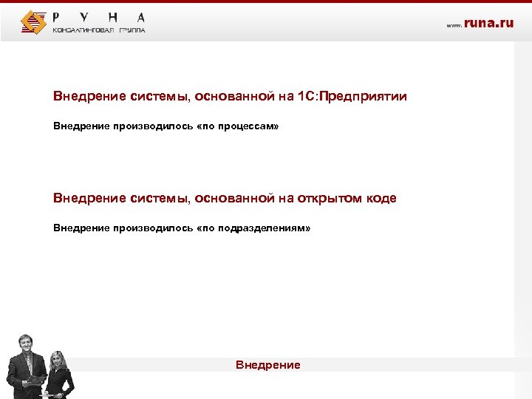Click the photo of two business people
532x399 pixels.
coord(41,366)
